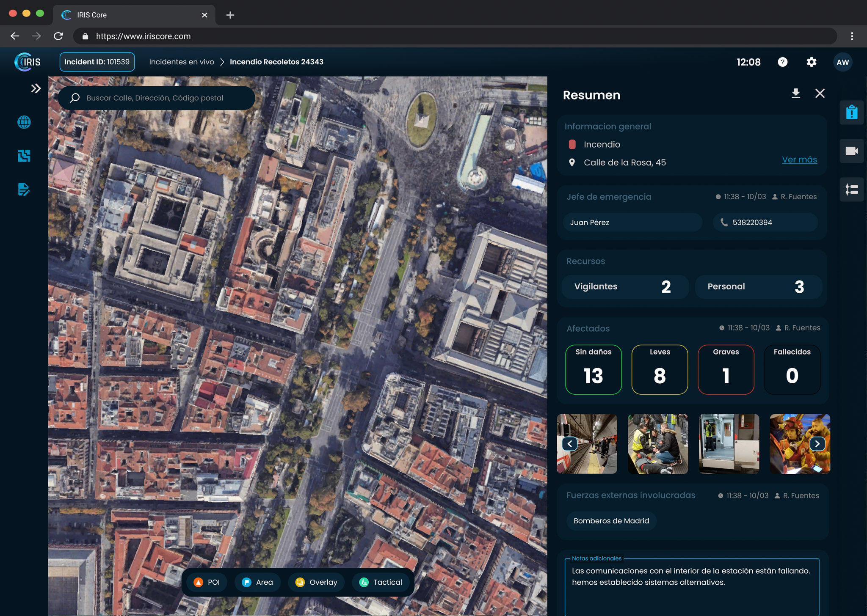The width and height of the screenshot is (867, 616).
Task: Expand the left sidebar with double chevron
Action: [36, 88]
